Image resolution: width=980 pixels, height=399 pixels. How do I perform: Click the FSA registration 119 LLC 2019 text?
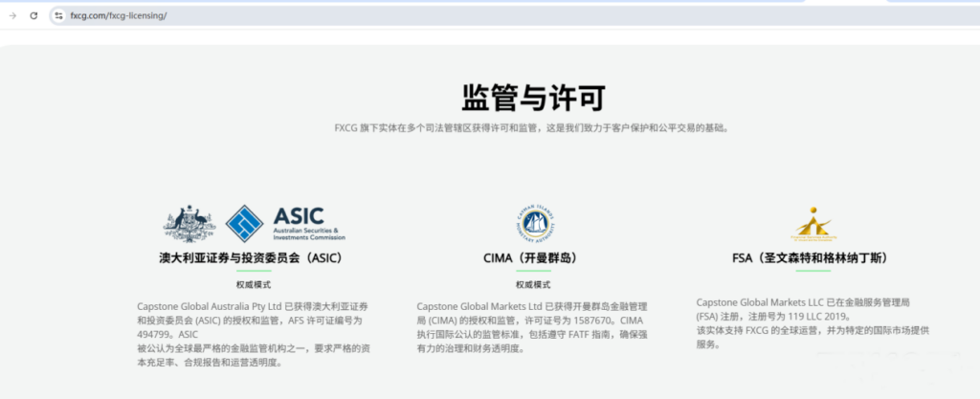tap(817, 316)
